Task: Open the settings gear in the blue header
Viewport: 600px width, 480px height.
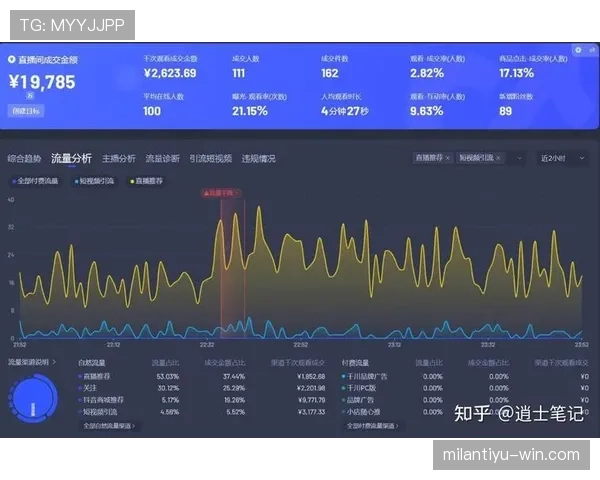Action: pyautogui.click(x=578, y=50)
